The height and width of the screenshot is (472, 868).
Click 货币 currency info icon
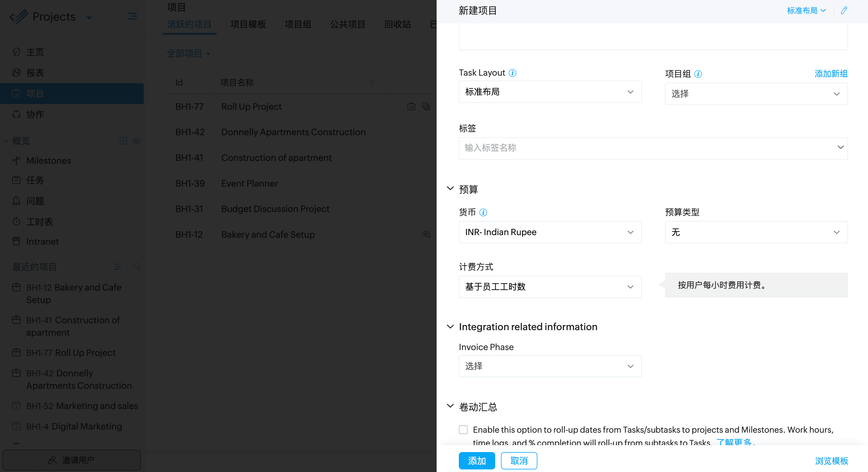[483, 212]
